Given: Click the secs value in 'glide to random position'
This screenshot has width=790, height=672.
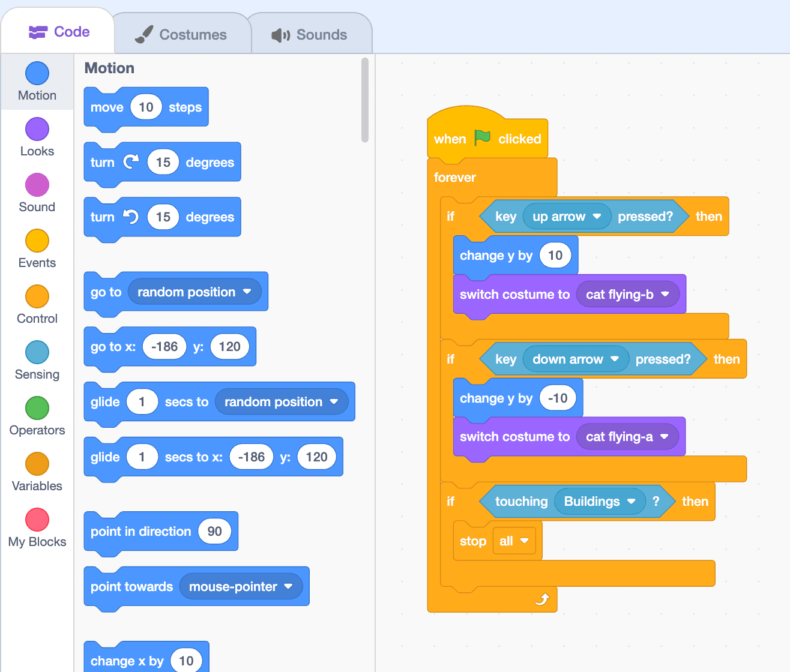Looking at the screenshot, I should (142, 402).
